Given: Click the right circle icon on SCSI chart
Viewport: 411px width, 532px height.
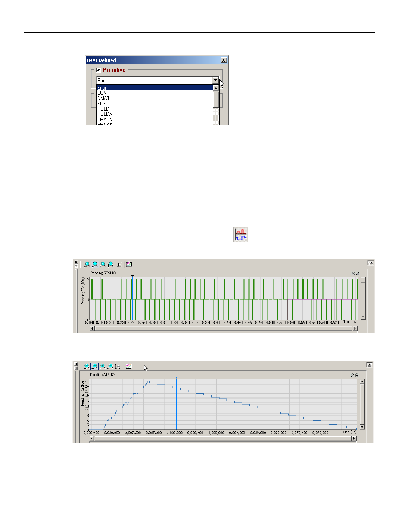Looking at the screenshot, I should click(x=357, y=274).
